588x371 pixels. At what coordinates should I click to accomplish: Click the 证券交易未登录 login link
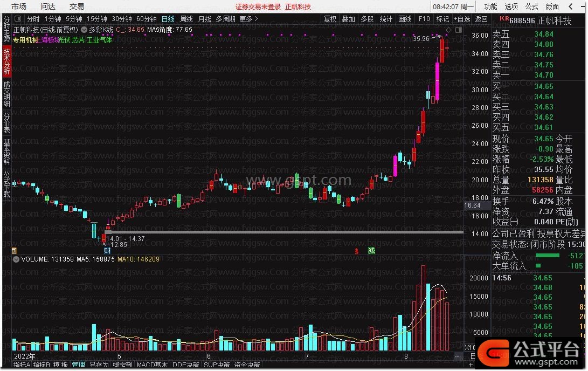point(258,7)
